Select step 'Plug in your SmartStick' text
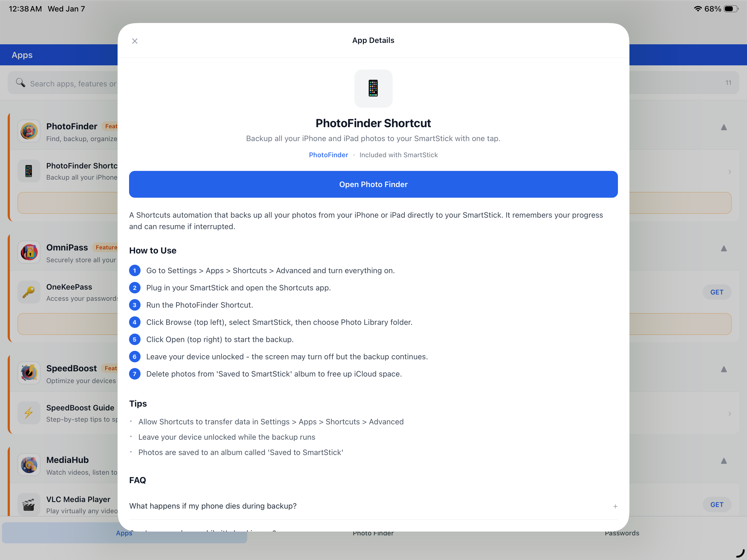Viewport: 747px width, 560px height. coord(238,288)
